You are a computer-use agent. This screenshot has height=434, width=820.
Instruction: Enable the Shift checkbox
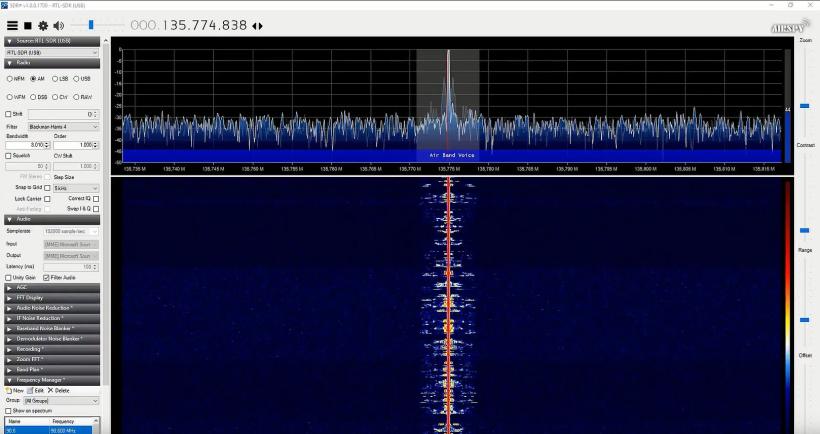(8, 114)
